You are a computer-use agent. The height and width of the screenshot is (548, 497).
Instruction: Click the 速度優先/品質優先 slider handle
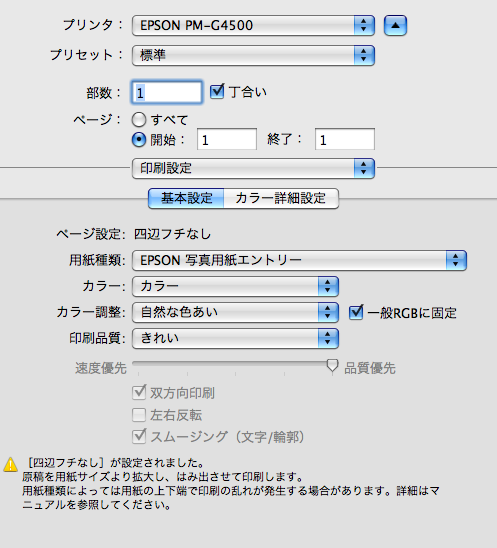coord(332,366)
